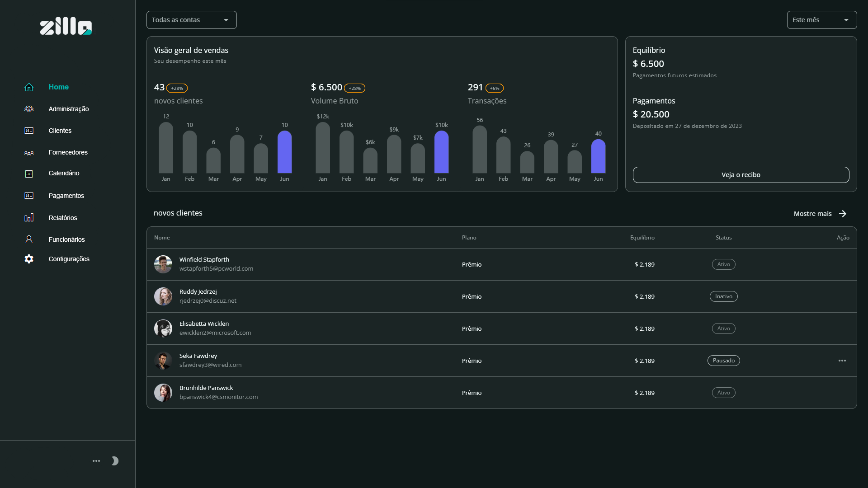
Task: Open the Este mês period dropdown
Action: click(821, 20)
